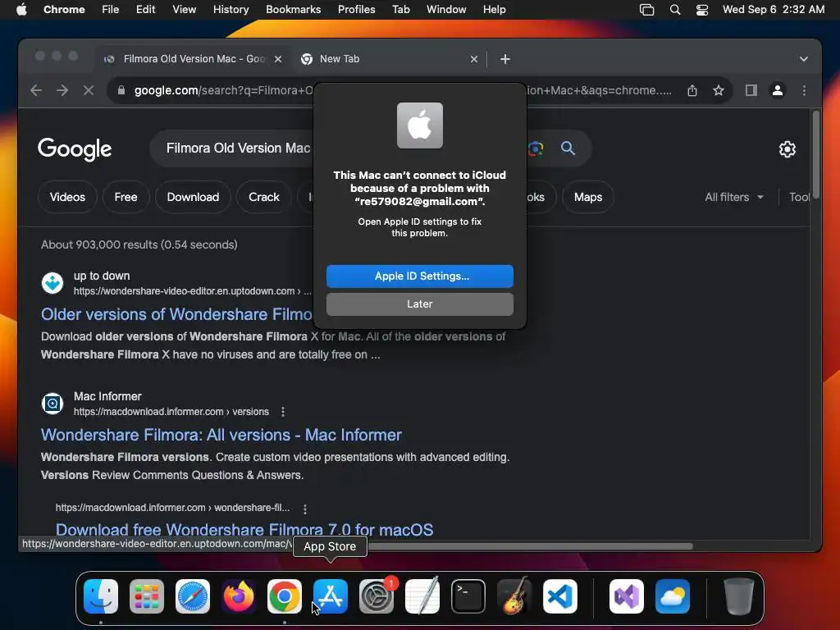The height and width of the screenshot is (630, 840).
Task: Click the page vertical scrollbar
Action: pos(816,155)
